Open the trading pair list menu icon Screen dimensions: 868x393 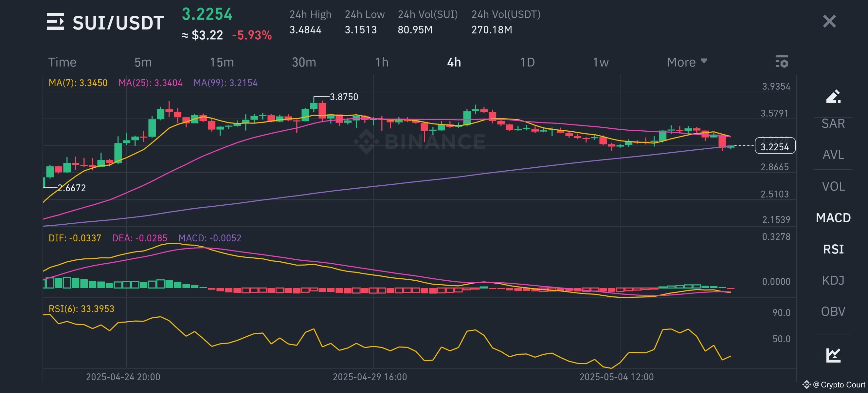[55, 22]
